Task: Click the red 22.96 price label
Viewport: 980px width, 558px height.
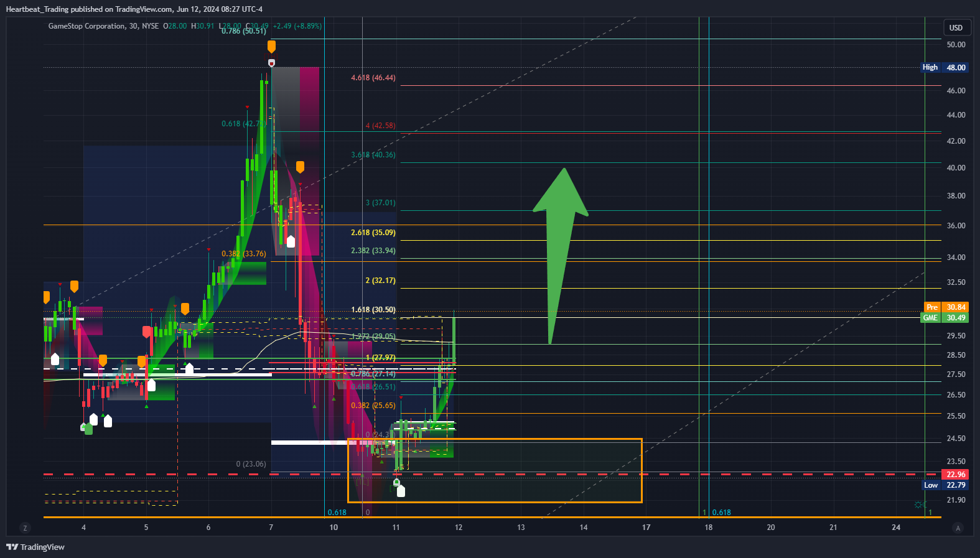Action: [x=956, y=475]
